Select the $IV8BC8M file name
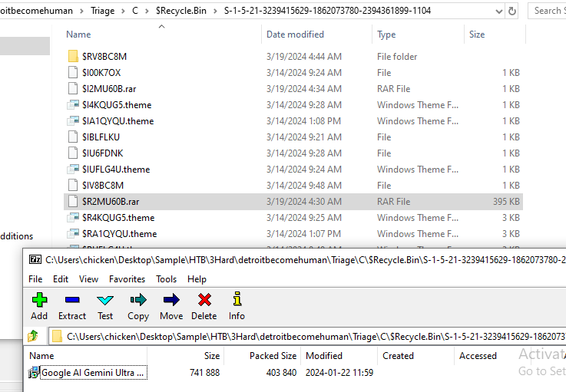 103,186
